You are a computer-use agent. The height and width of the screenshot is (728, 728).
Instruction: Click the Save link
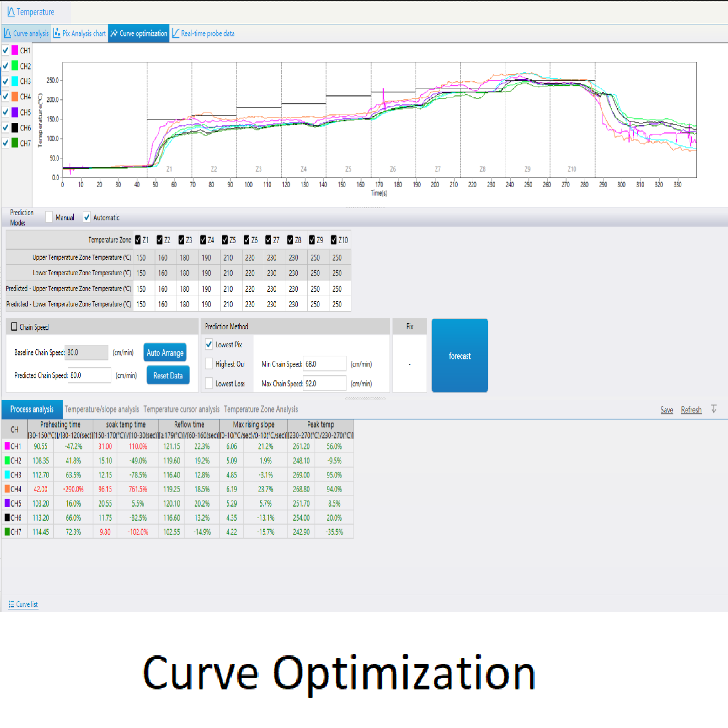(666, 410)
